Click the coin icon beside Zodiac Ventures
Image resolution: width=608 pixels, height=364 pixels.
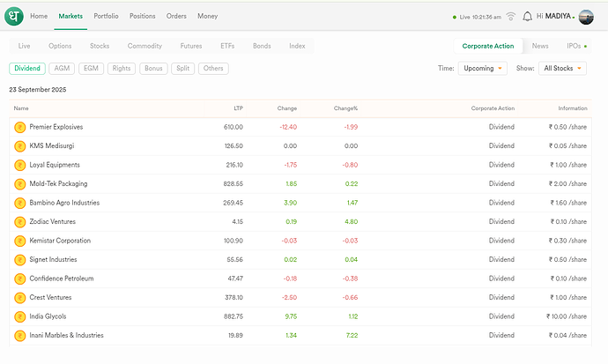pos(20,221)
